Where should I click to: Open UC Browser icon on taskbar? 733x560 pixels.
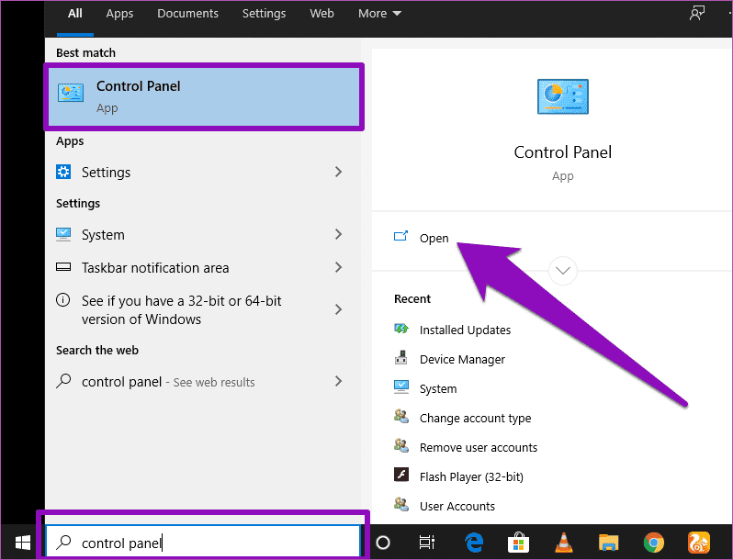(x=698, y=543)
